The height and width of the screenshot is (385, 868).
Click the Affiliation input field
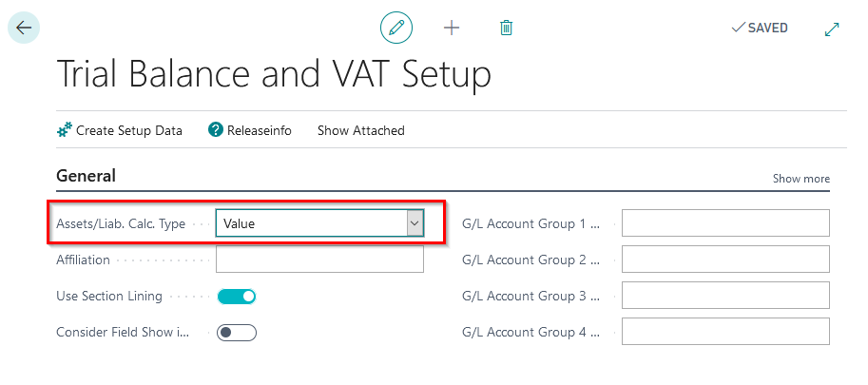319,260
